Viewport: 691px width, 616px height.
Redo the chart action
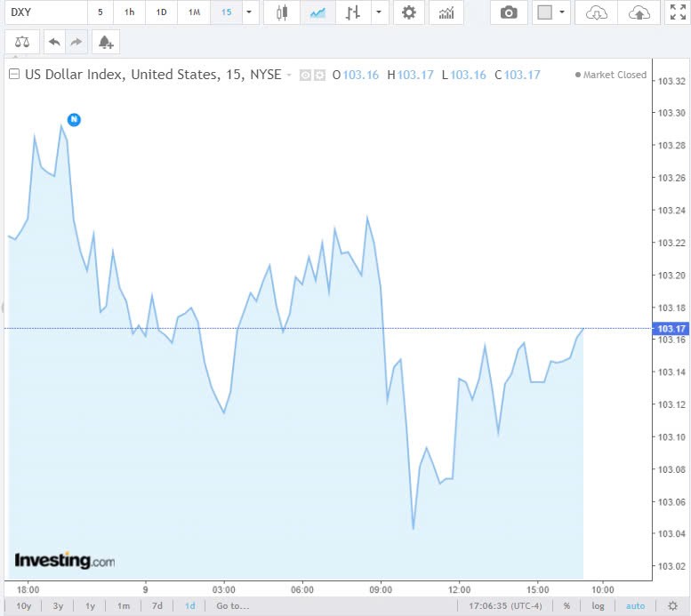tap(76, 42)
